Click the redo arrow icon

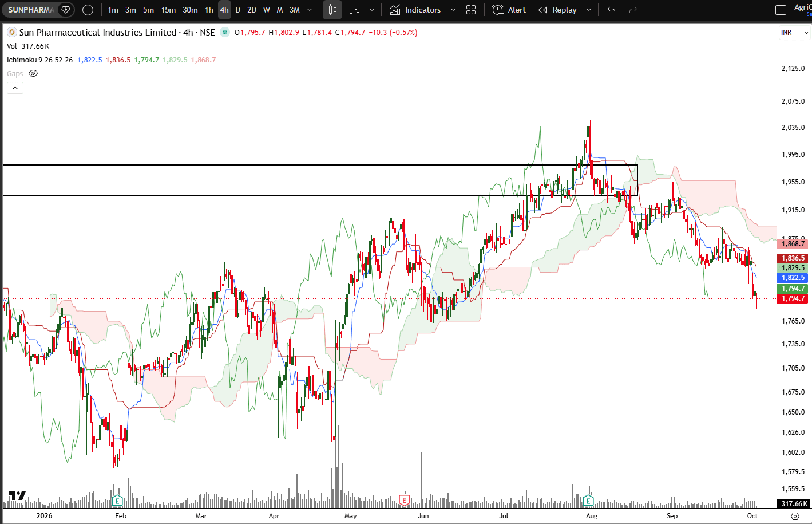click(x=633, y=10)
